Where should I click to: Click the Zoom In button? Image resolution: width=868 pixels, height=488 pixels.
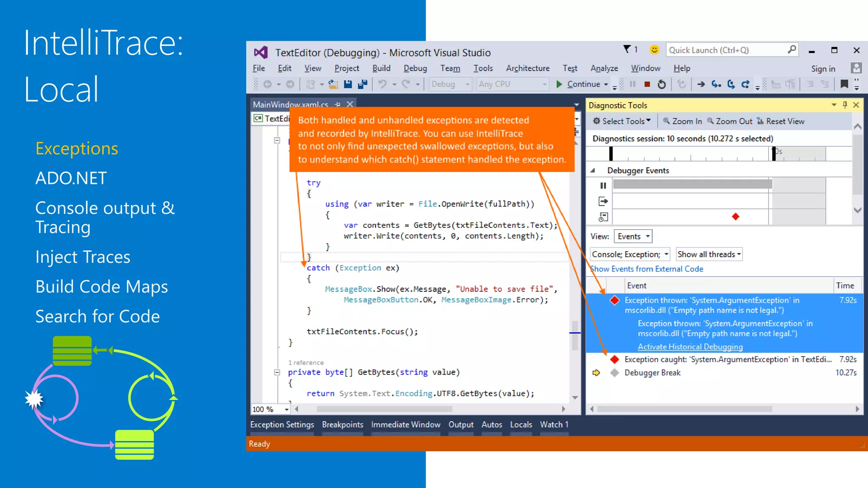coord(682,121)
